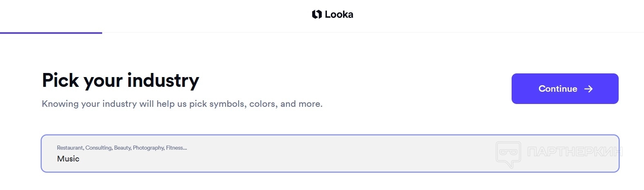Click the word Continue in button
The image size is (644, 190).
coord(557,89)
